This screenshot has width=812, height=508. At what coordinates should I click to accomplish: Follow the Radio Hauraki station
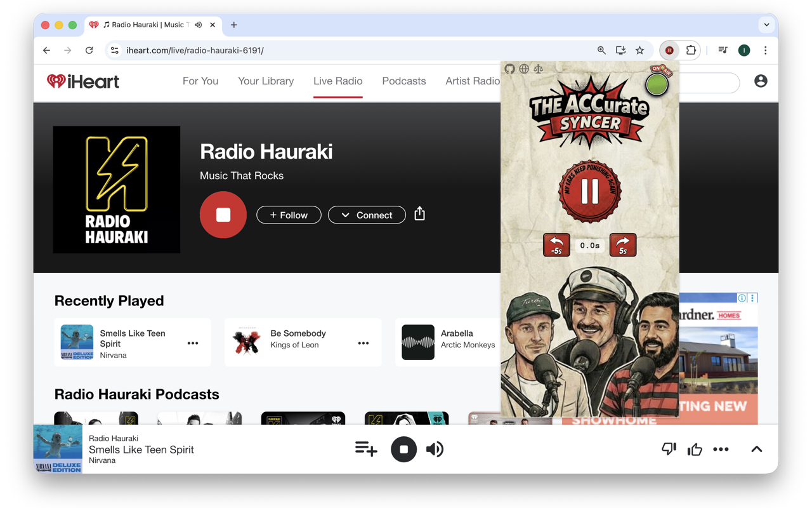click(289, 215)
